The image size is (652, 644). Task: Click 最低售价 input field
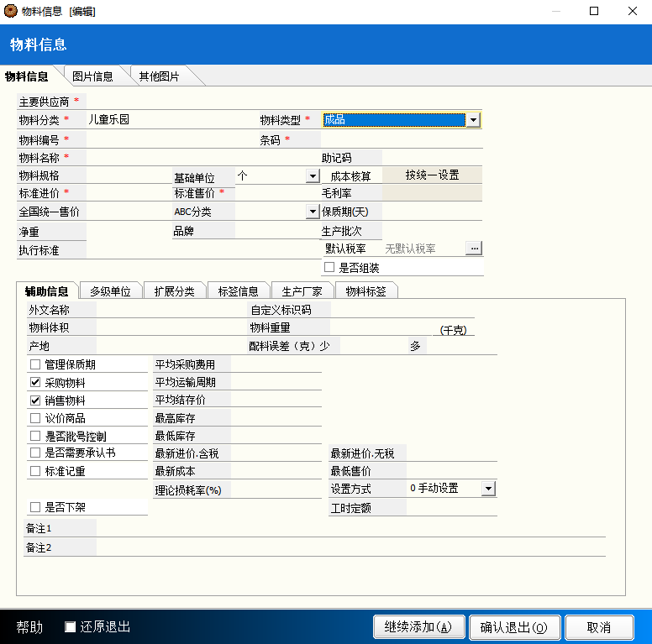click(x=451, y=471)
